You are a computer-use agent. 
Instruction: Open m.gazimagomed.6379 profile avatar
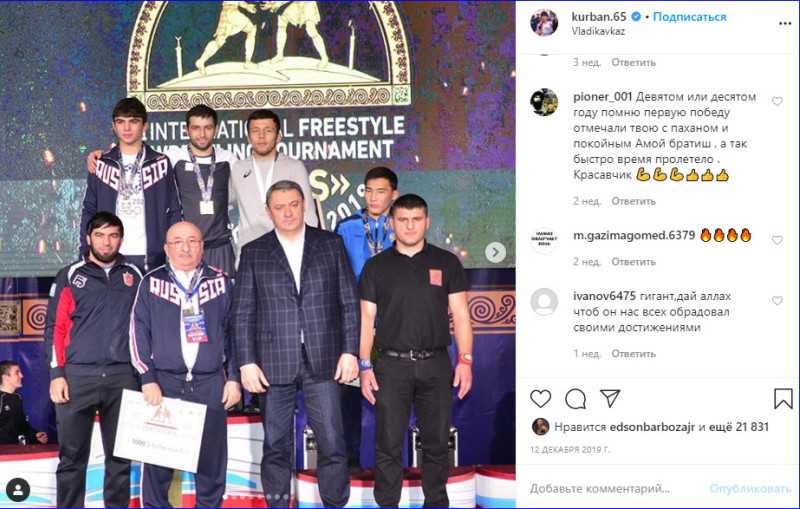[x=544, y=240]
